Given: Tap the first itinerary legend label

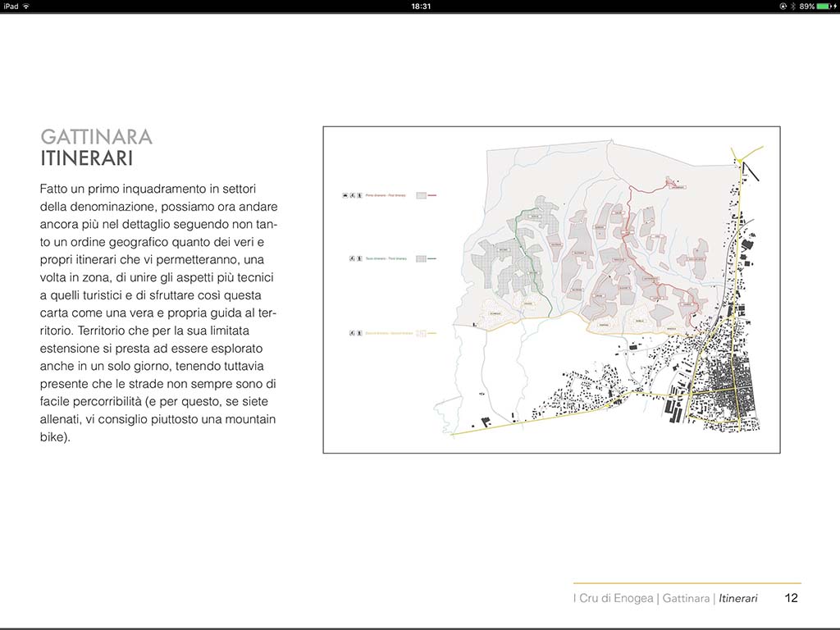Looking at the screenshot, I should (x=386, y=196).
